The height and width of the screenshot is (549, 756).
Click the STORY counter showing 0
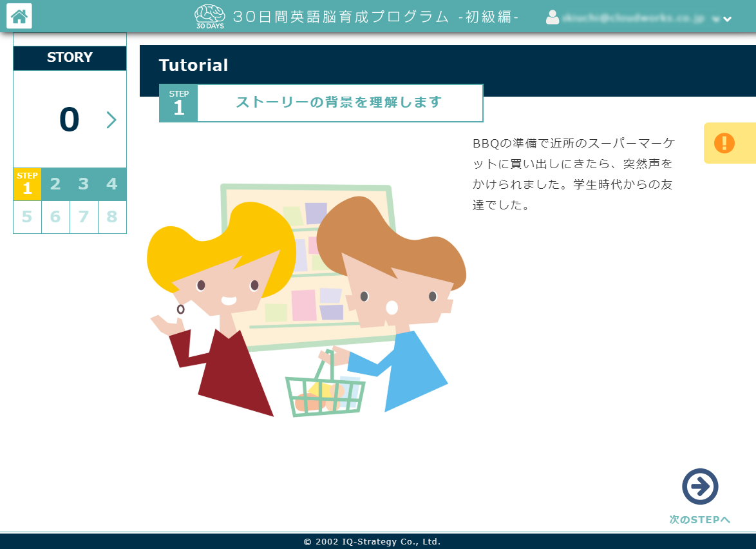(70, 120)
